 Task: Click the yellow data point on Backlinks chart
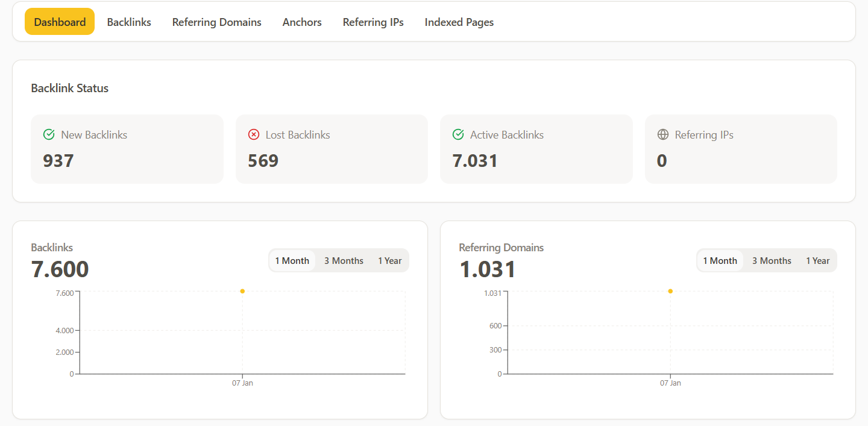tap(242, 291)
